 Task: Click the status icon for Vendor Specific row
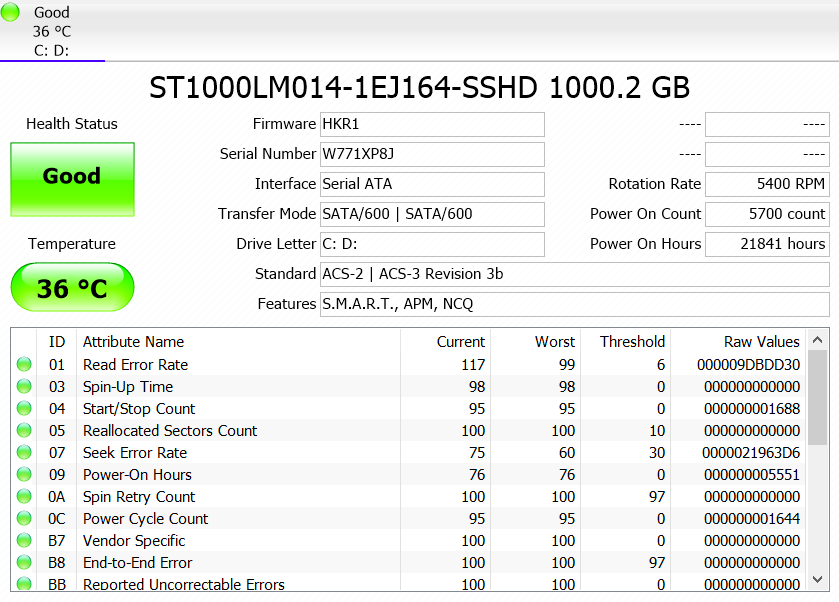click(24, 540)
